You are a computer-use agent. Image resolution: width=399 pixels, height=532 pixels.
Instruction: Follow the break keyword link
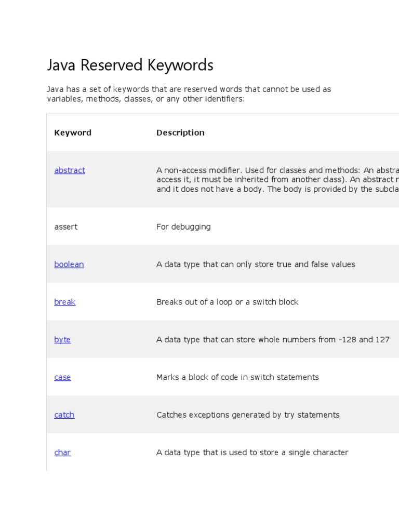tap(64, 302)
